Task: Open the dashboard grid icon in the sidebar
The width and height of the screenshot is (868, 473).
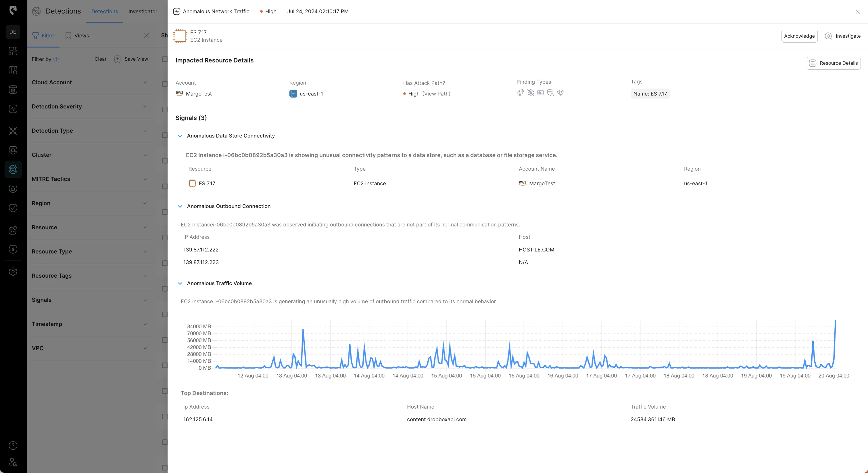Action: (13, 51)
